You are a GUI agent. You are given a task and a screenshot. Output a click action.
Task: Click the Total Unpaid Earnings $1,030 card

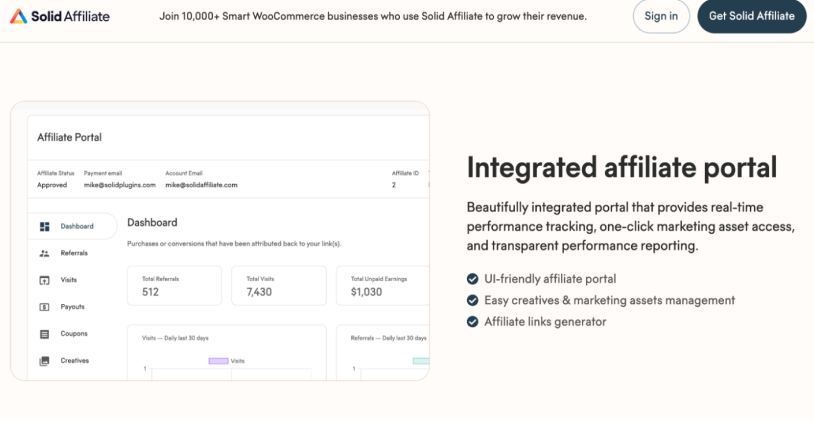(x=383, y=286)
